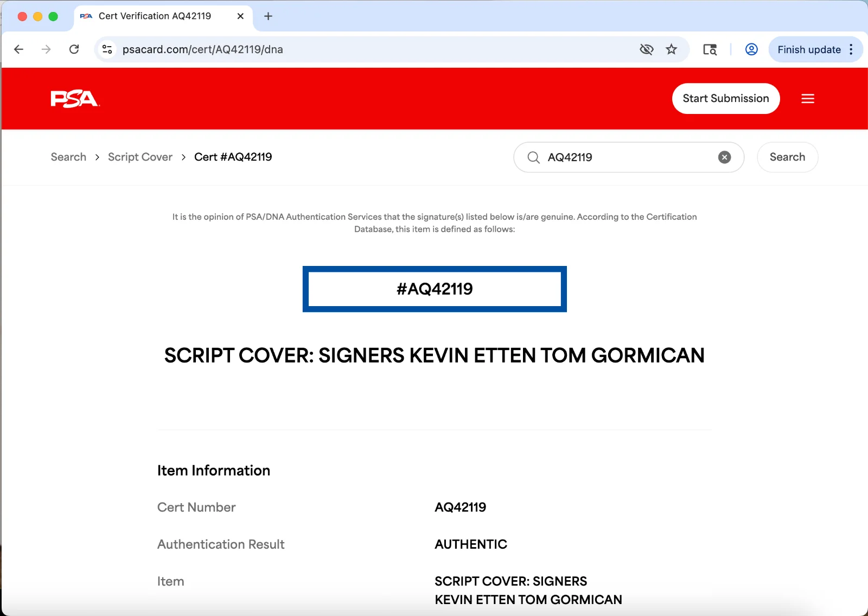The height and width of the screenshot is (616, 868).
Task: Focus the cert search field with AQ42119
Action: [629, 157]
